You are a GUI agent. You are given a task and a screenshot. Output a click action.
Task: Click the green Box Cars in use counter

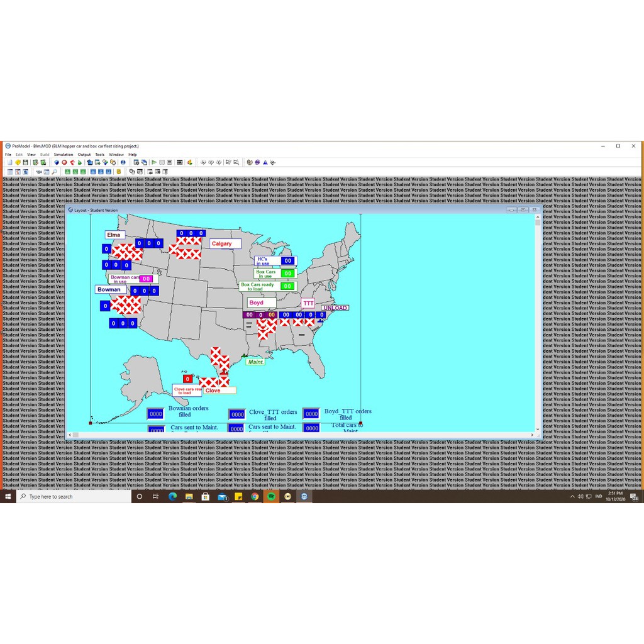[x=287, y=274]
